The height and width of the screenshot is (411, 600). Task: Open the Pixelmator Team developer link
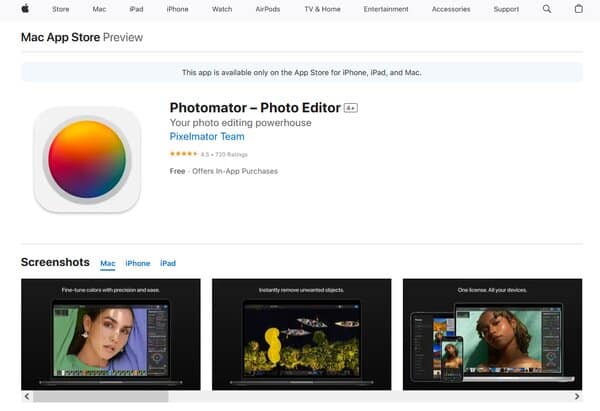tap(207, 137)
